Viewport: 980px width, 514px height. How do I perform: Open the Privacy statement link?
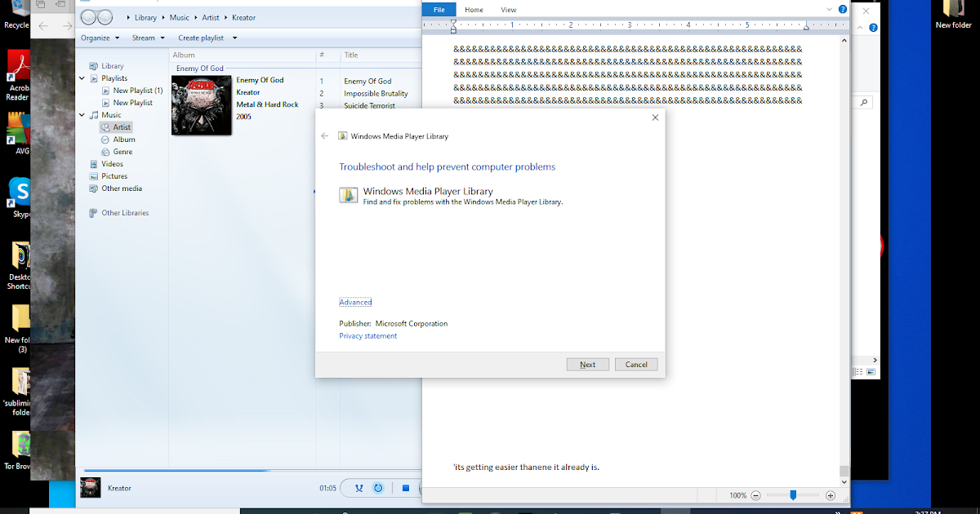coord(368,336)
